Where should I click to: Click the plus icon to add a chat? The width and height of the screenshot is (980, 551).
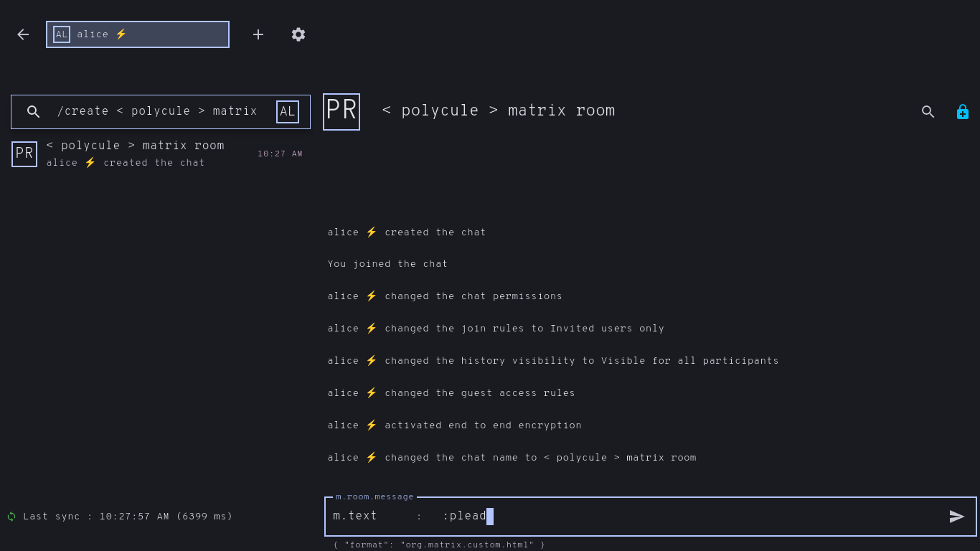point(258,34)
